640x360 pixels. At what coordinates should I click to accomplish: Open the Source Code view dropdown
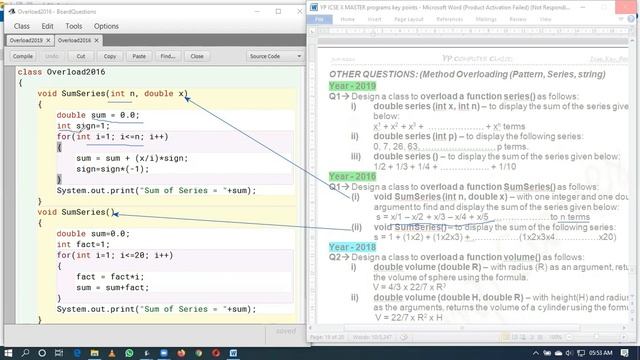(x=275, y=56)
